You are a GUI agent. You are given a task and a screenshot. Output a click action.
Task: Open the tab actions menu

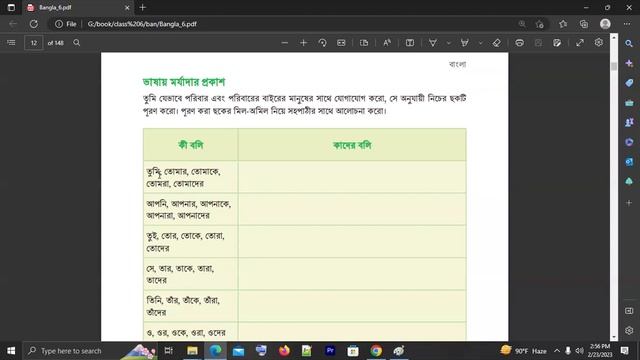click(x=11, y=7)
